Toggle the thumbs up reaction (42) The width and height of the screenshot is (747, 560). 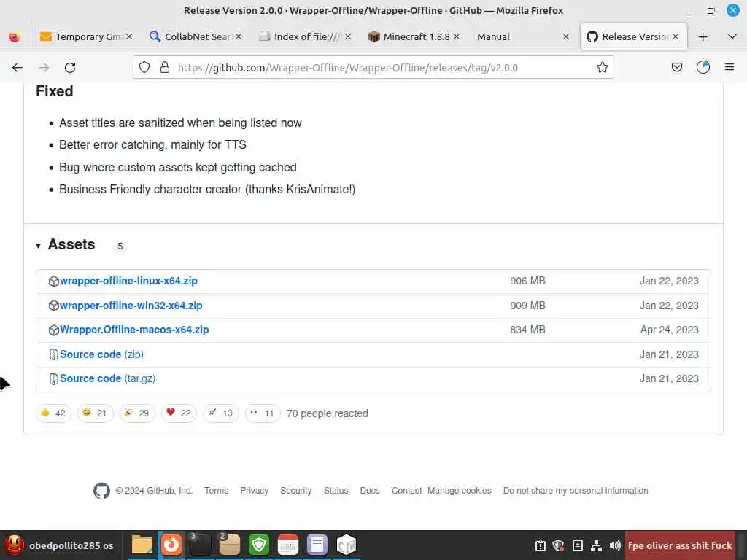pos(53,413)
